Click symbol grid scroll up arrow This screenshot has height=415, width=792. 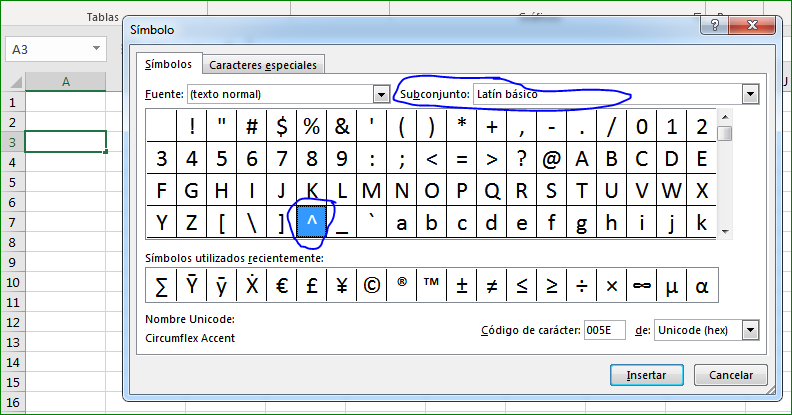(725, 117)
